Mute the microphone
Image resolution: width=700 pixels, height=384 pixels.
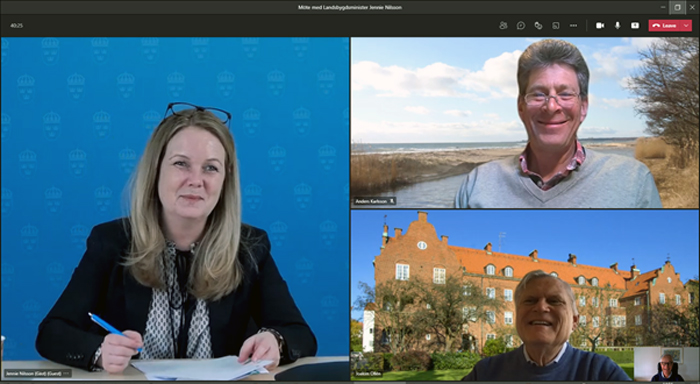click(x=617, y=25)
